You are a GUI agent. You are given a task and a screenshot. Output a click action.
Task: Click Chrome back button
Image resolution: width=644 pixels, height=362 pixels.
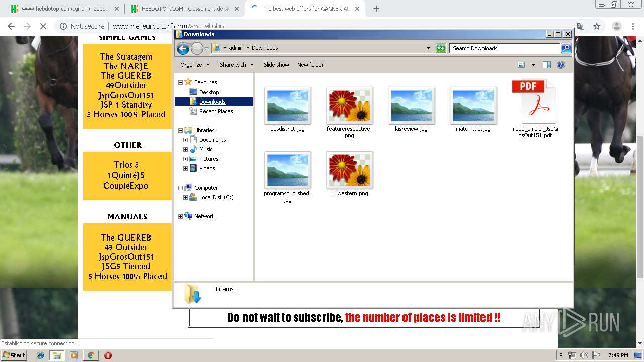click(11, 26)
